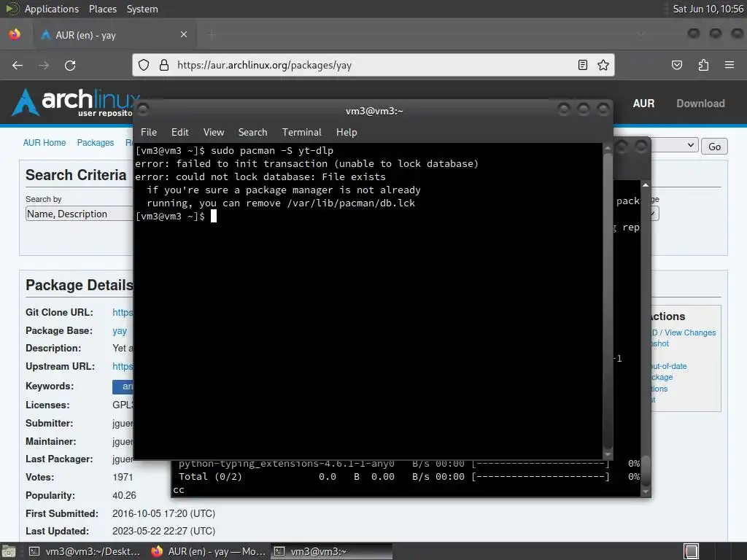Click the clock Sat Jun 10, 10:56
The width and height of the screenshot is (747, 560).
[708, 9]
